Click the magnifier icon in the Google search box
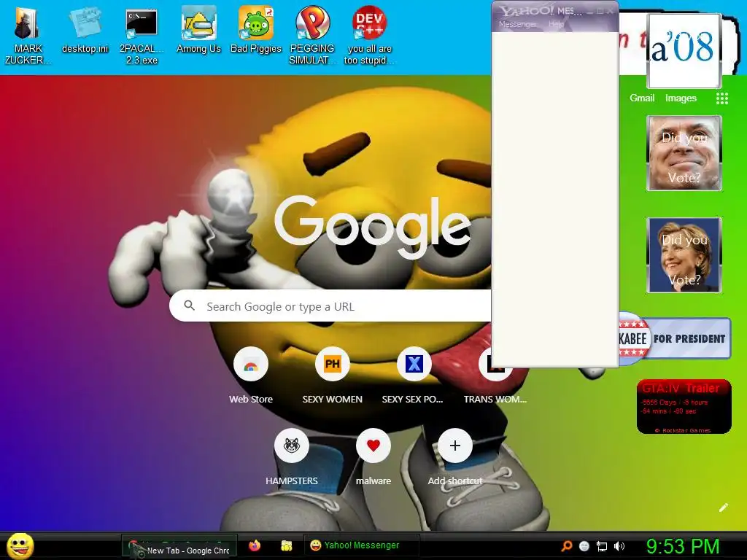 pos(189,306)
